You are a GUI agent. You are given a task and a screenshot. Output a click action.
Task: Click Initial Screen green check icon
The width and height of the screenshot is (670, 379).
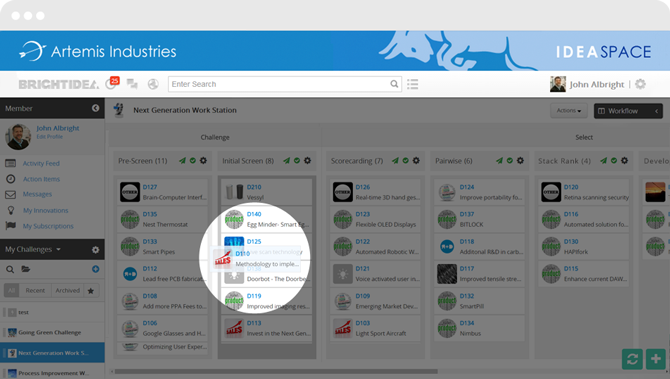(297, 161)
